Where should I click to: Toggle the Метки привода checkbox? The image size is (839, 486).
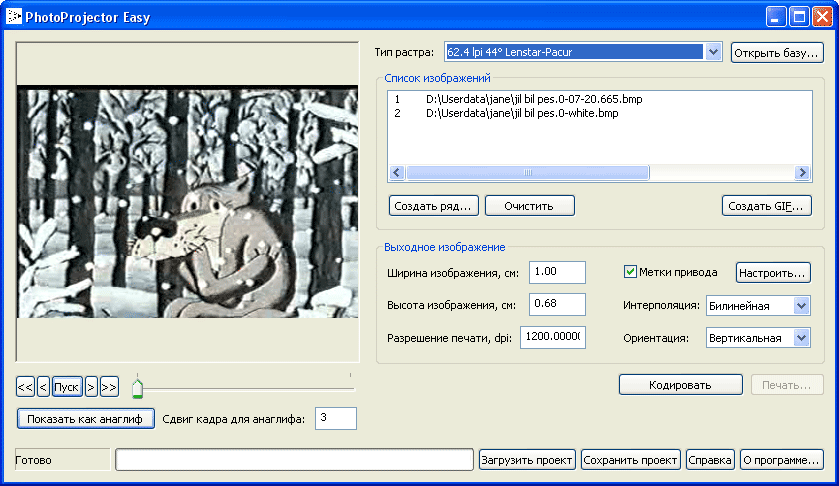(x=630, y=272)
